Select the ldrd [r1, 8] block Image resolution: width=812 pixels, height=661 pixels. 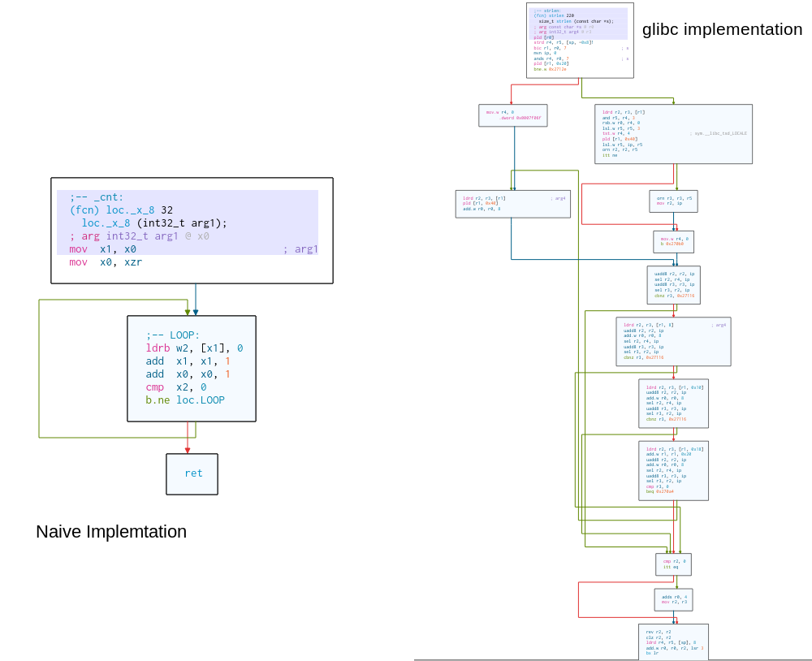pos(673,341)
